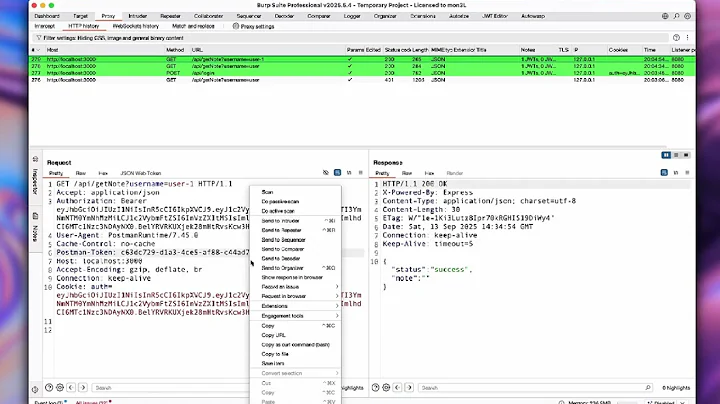Switch response view to Hex
Viewport: 720px width, 404px height.
click(x=429, y=173)
